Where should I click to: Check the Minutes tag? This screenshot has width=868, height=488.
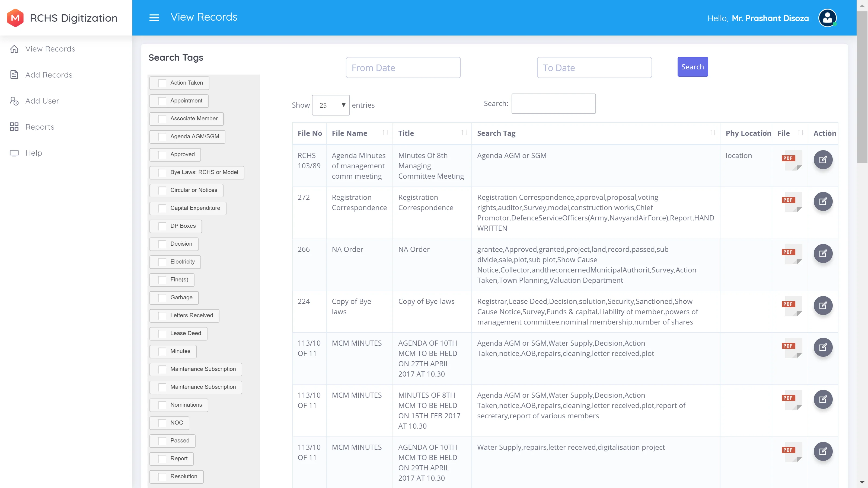[x=162, y=352]
